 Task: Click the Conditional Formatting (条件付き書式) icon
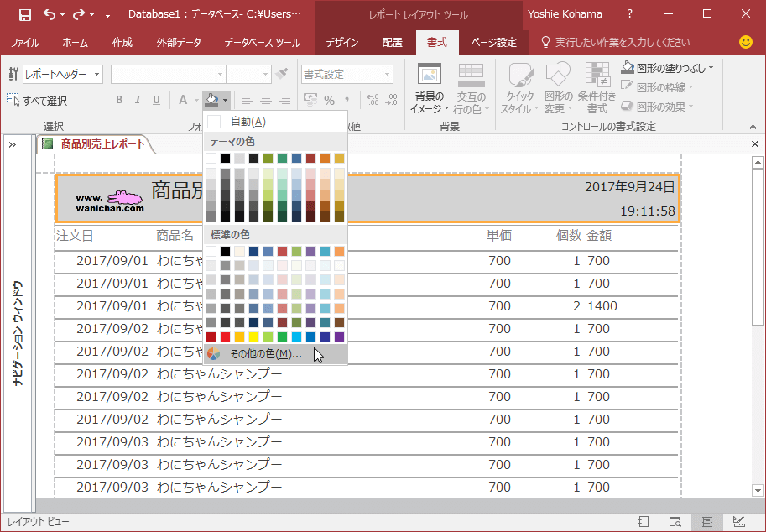tap(597, 76)
